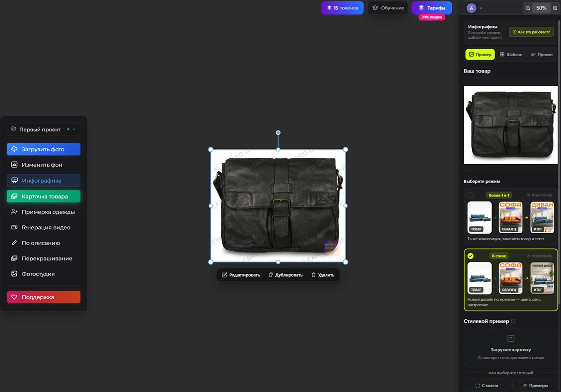The image size is (561, 392).
Task: Click the upload cloud icon on Загрузить фото
Action: (x=14, y=149)
